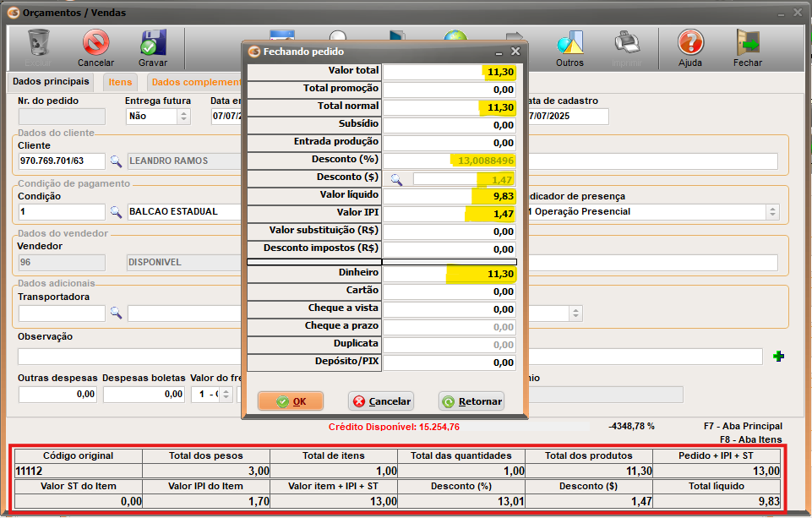Switch to the Itens tab
The height and width of the screenshot is (518, 812).
[x=120, y=82]
